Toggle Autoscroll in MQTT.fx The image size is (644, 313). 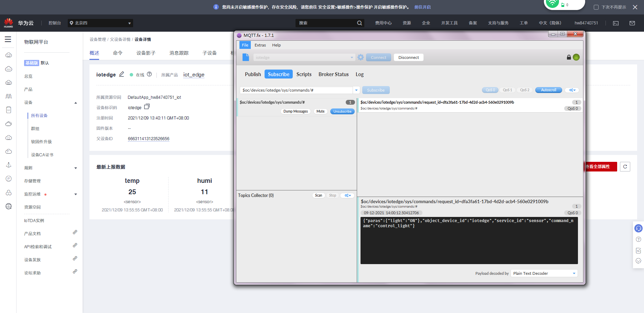548,90
